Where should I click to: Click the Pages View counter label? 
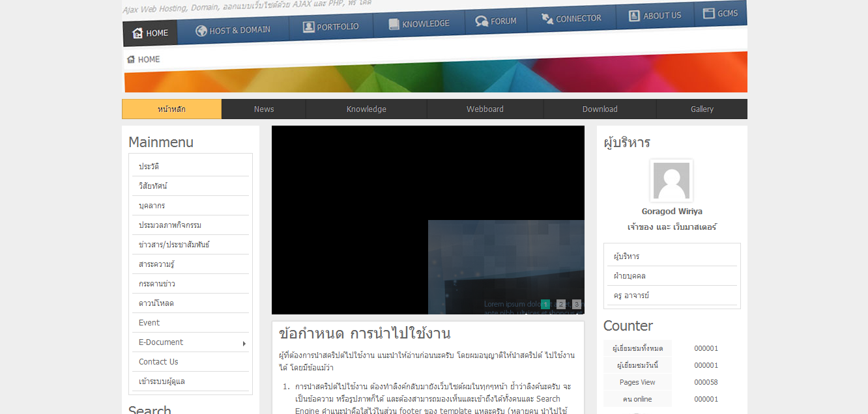[x=637, y=382]
